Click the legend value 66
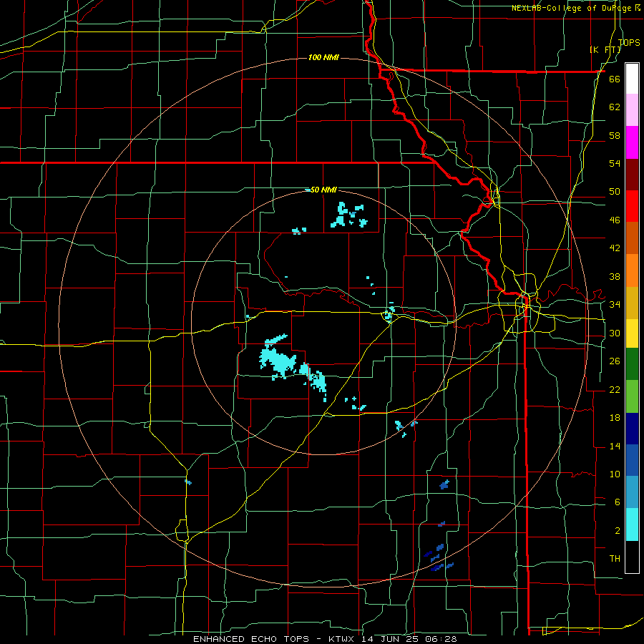This screenshot has width=644, height=644. [615, 79]
